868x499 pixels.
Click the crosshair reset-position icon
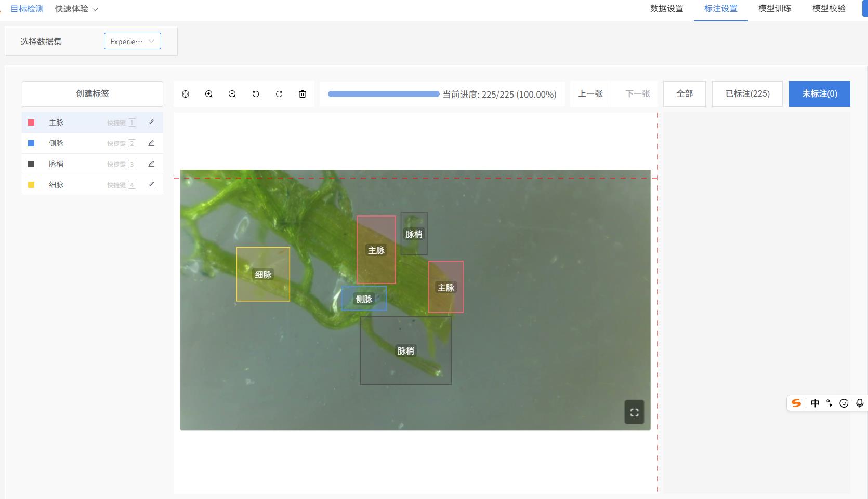186,94
